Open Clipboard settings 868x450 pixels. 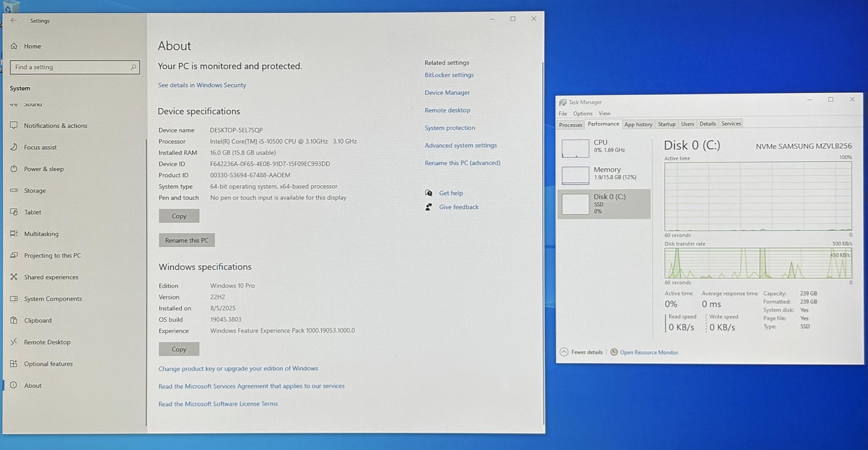click(x=38, y=321)
